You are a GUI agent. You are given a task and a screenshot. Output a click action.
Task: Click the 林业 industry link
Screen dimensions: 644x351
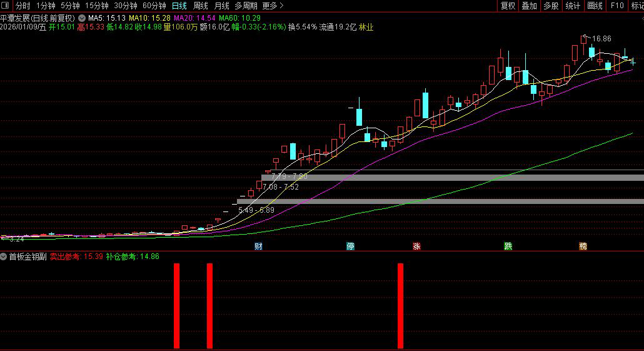(366, 27)
